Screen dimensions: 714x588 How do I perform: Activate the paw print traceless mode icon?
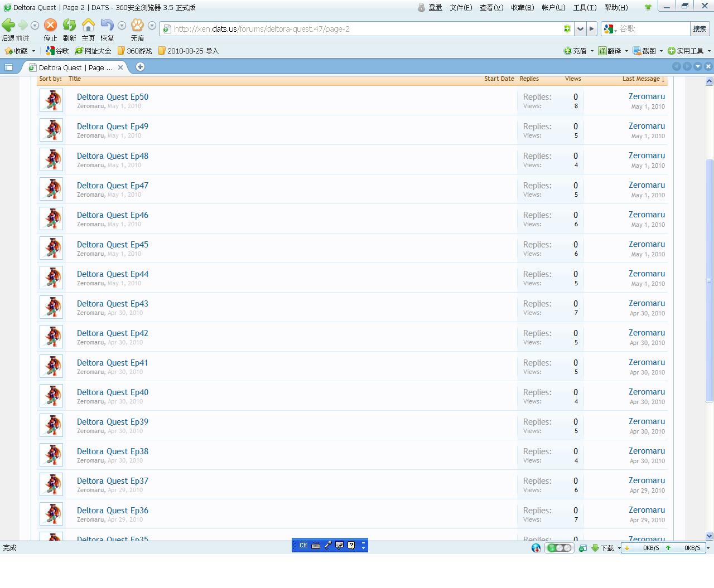click(x=137, y=26)
